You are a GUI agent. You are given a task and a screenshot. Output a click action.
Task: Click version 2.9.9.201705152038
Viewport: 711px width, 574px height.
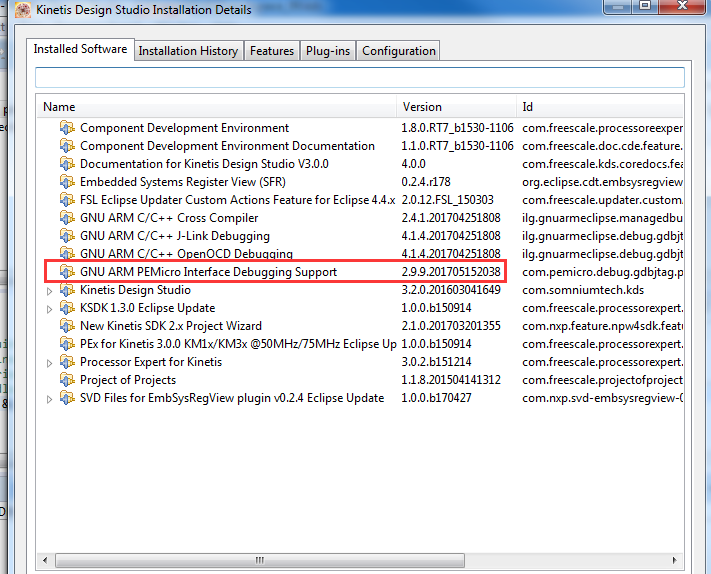tap(451, 272)
